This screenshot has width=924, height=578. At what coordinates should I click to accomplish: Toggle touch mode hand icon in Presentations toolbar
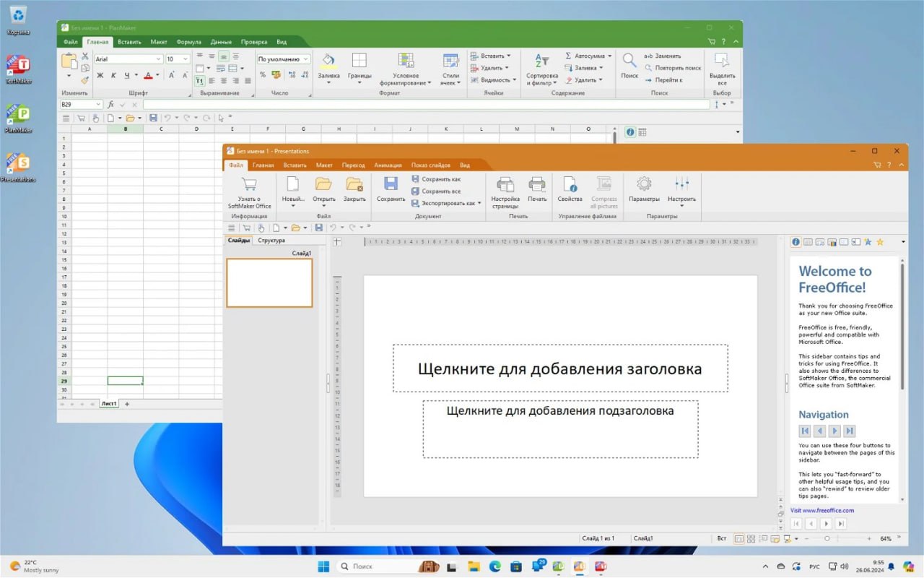[x=261, y=228]
